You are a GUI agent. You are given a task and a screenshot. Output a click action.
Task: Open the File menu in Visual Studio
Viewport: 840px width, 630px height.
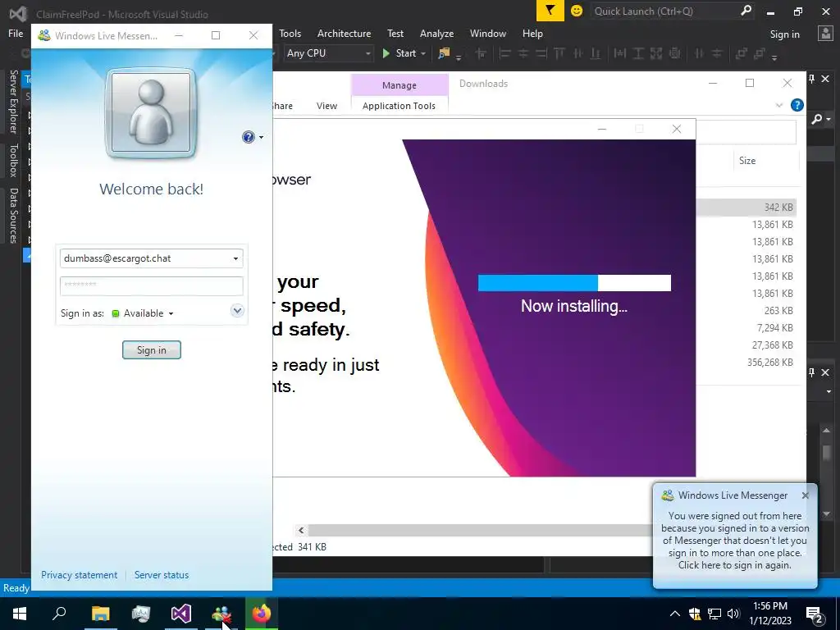point(16,33)
